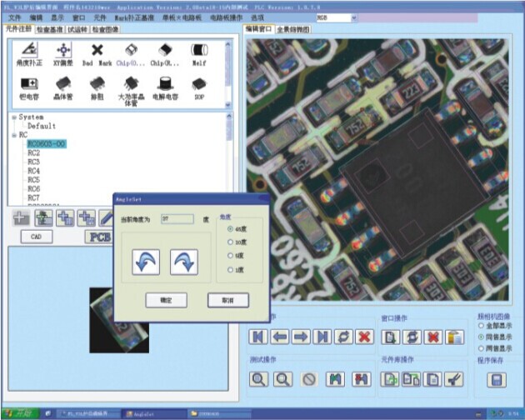Click the zoom in magnifier icon

259,379
